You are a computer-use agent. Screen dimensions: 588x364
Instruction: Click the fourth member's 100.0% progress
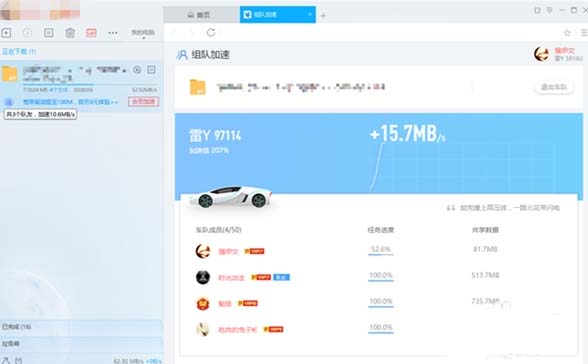tap(381, 328)
